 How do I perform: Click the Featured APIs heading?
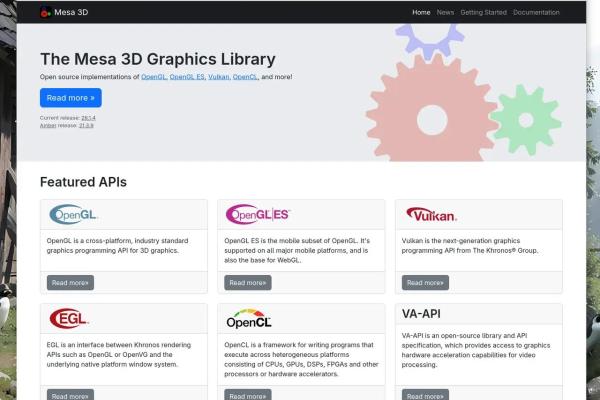(x=83, y=182)
